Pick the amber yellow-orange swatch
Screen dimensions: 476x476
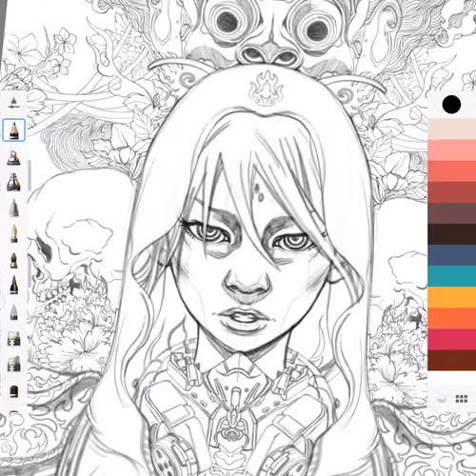452,297
